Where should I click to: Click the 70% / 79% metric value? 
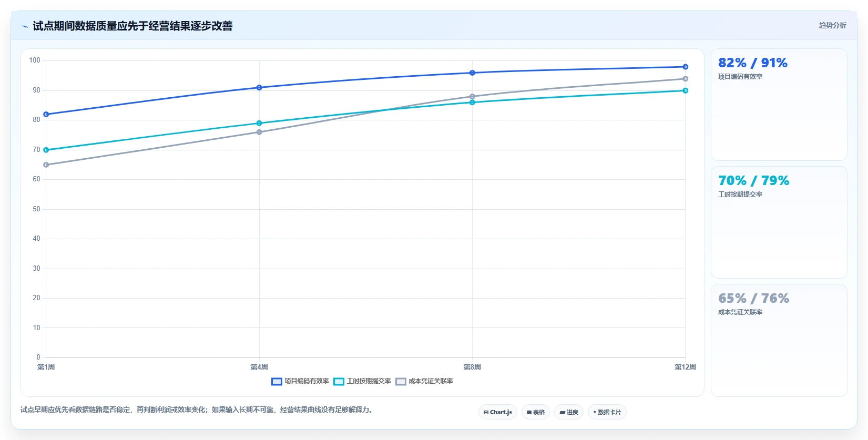tap(754, 181)
